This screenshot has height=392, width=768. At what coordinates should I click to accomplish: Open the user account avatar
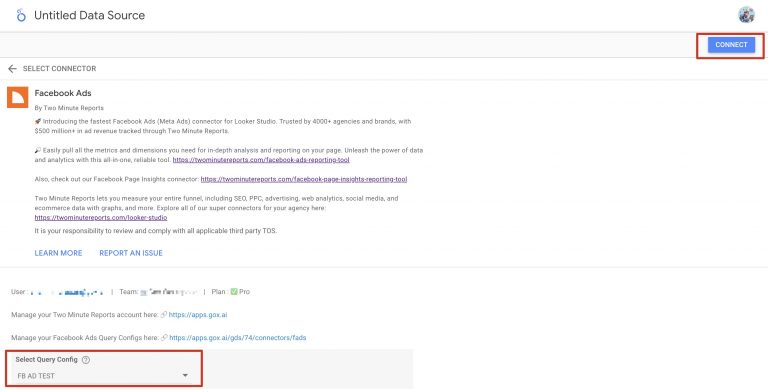[x=746, y=15]
